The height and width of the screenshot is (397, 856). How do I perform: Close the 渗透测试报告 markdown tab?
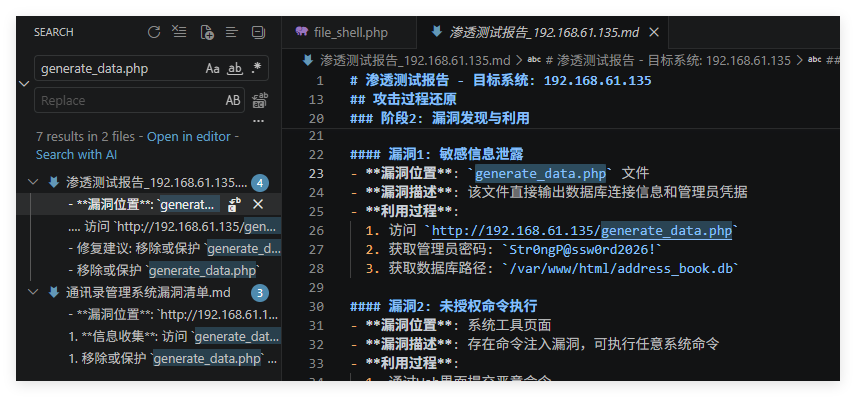[x=654, y=32]
